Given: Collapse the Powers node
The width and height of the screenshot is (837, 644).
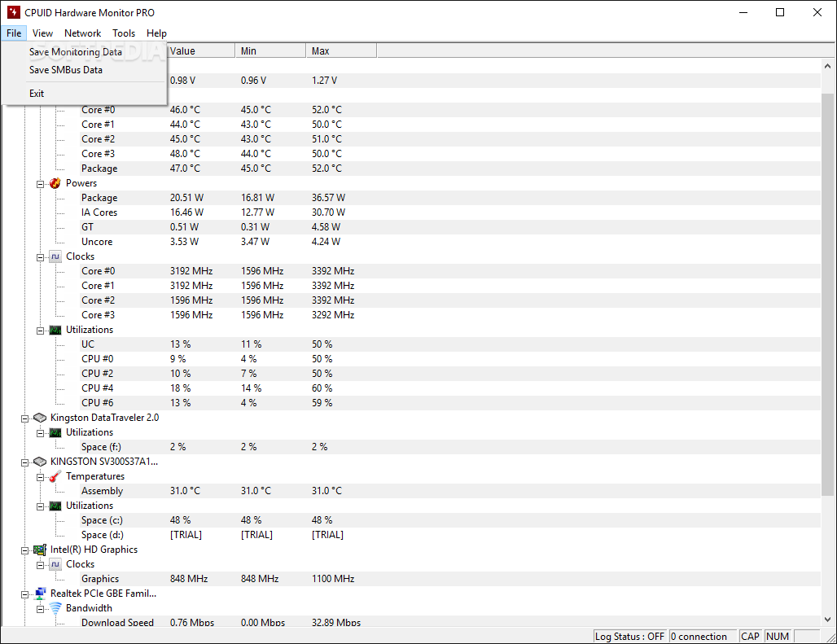Looking at the screenshot, I should [x=40, y=184].
